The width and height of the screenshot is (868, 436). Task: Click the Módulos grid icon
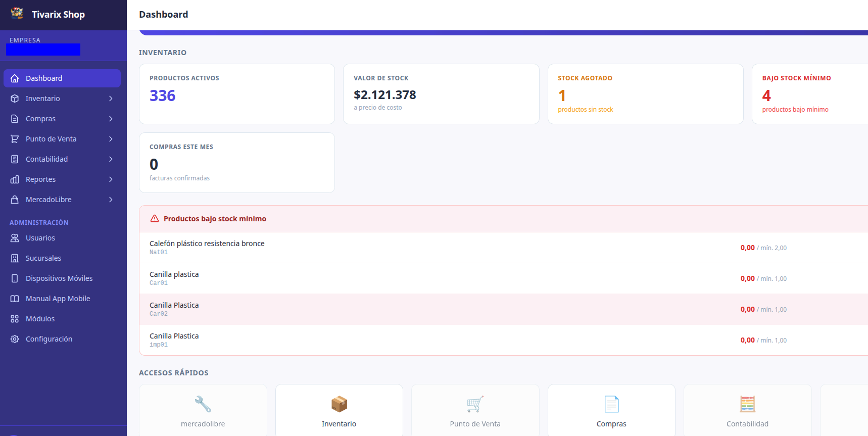15,319
